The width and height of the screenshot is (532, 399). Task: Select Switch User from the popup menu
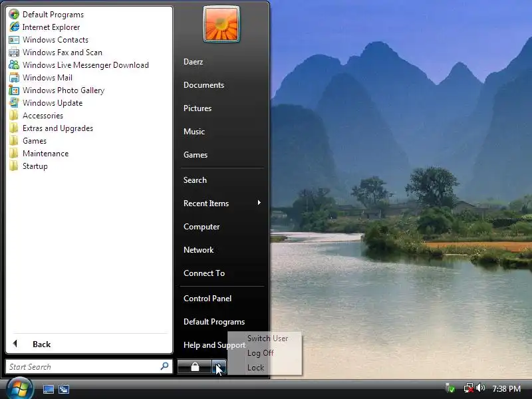coord(268,338)
